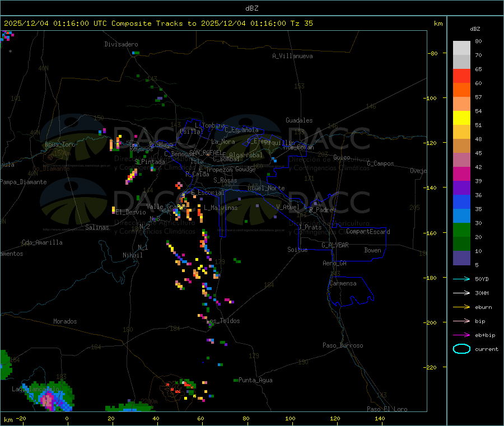Click the green 30 dBZ legend swatch
Image resolution: width=504 pixels, height=426 pixels.
tap(461, 230)
